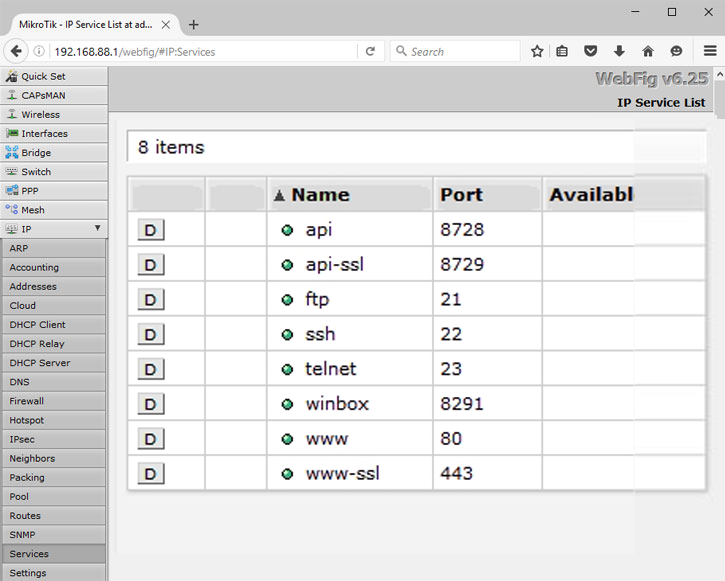Image resolution: width=725 pixels, height=581 pixels.
Task: Disable the winbox service with D button
Action: [151, 404]
